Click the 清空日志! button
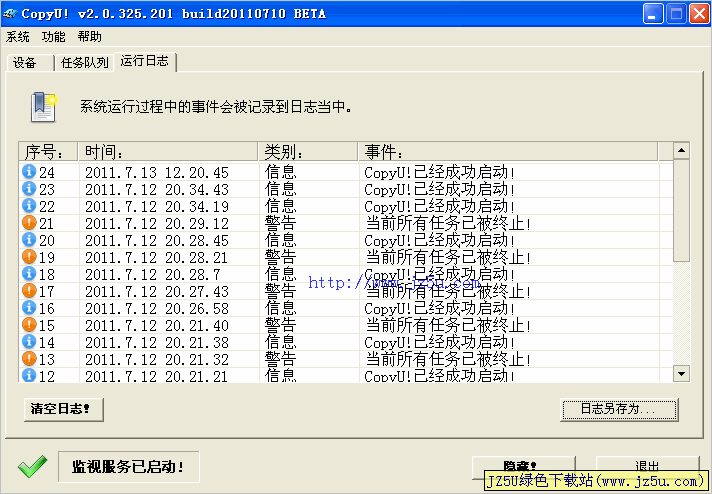 click(x=64, y=409)
